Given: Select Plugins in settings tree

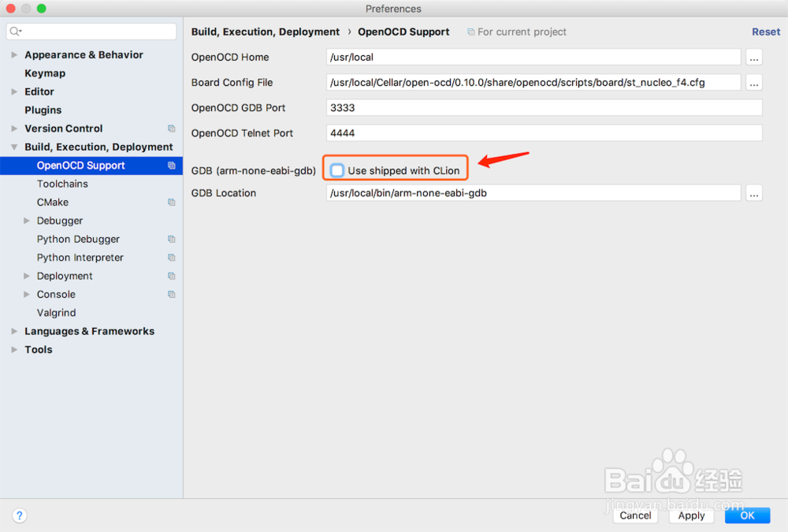Looking at the screenshot, I should click(x=43, y=110).
